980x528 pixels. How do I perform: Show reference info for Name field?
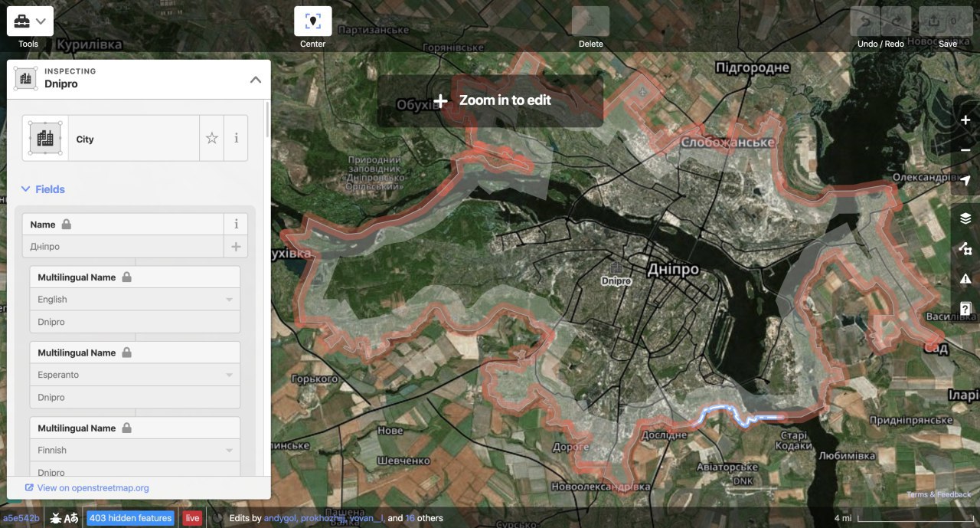tap(236, 225)
